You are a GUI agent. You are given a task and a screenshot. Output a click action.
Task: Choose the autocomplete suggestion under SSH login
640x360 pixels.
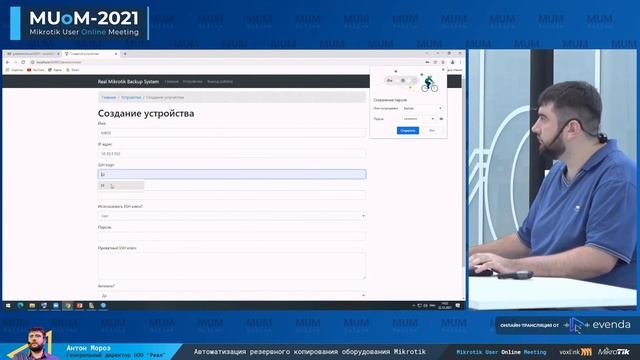pos(121,186)
